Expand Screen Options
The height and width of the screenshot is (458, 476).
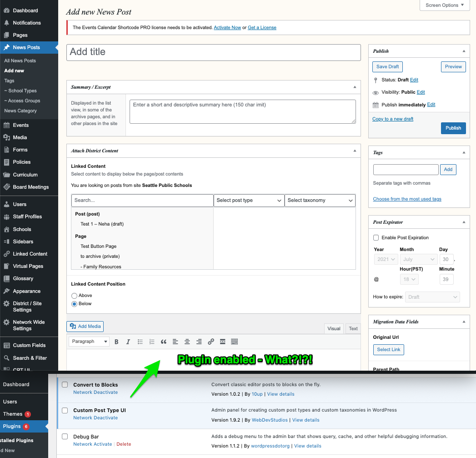tap(444, 5)
